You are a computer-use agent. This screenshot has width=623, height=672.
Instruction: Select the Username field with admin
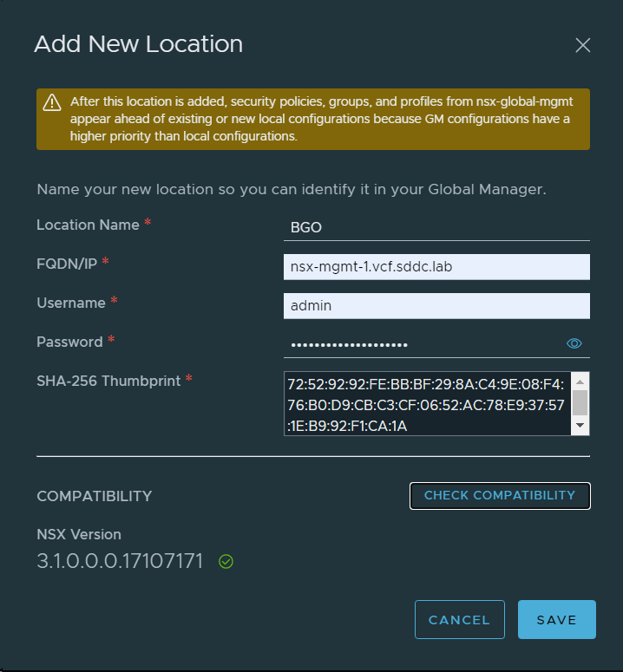pyautogui.click(x=436, y=305)
